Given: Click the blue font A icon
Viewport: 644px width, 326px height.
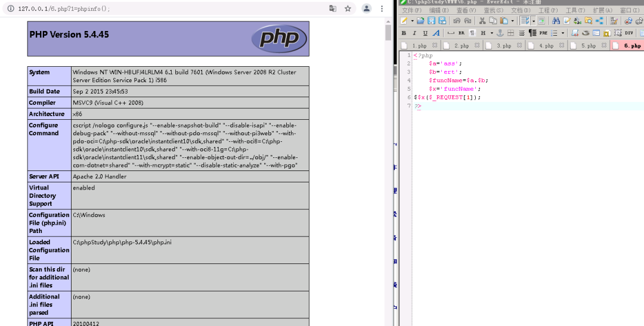Looking at the screenshot, I should pyautogui.click(x=436, y=33).
